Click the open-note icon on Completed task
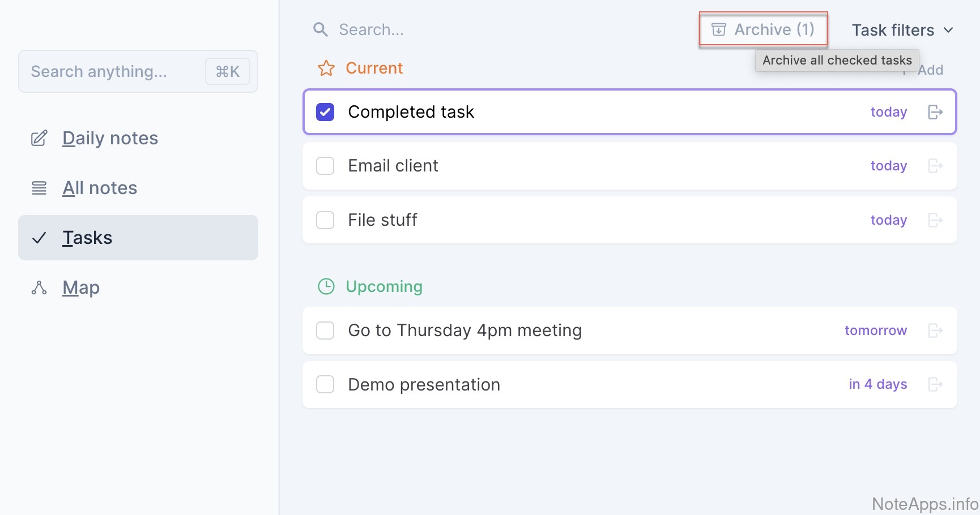Image resolution: width=980 pixels, height=515 pixels. click(x=935, y=112)
